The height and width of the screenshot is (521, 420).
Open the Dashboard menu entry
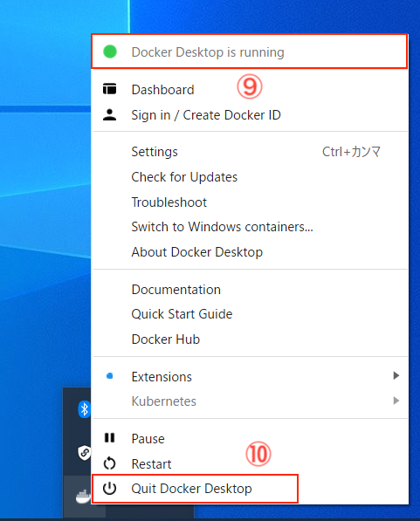(250, 90)
